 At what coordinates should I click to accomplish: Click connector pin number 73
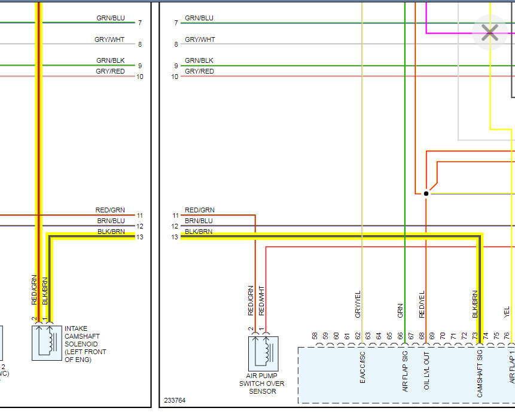click(475, 336)
